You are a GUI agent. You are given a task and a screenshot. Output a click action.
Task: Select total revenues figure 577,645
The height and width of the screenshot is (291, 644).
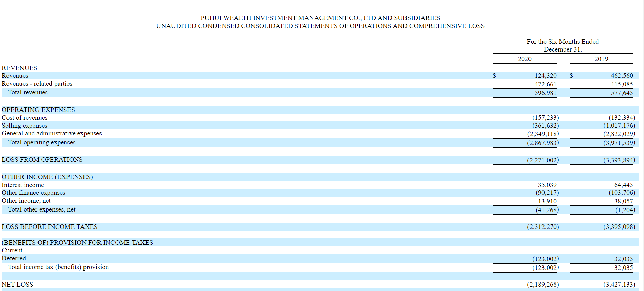(622, 93)
